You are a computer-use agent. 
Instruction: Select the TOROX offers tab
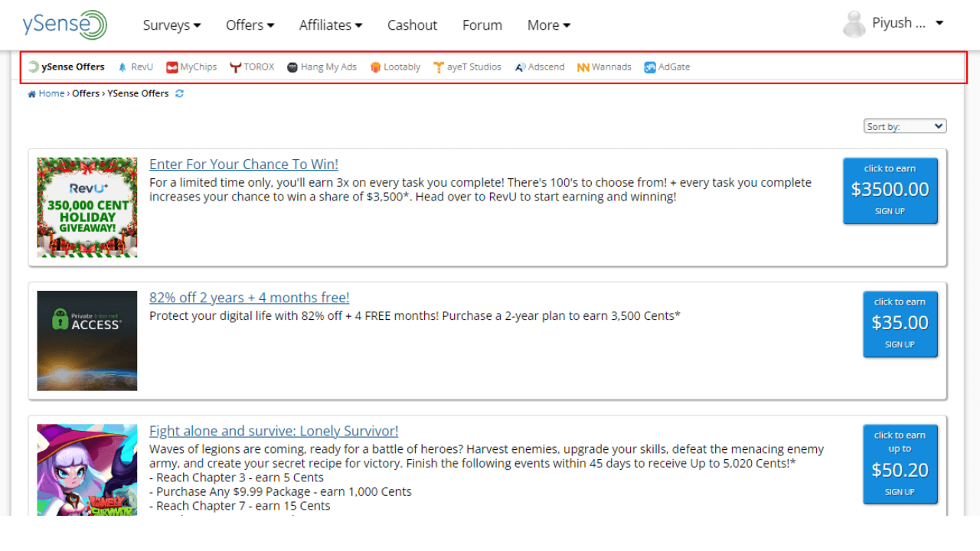click(x=252, y=67)
